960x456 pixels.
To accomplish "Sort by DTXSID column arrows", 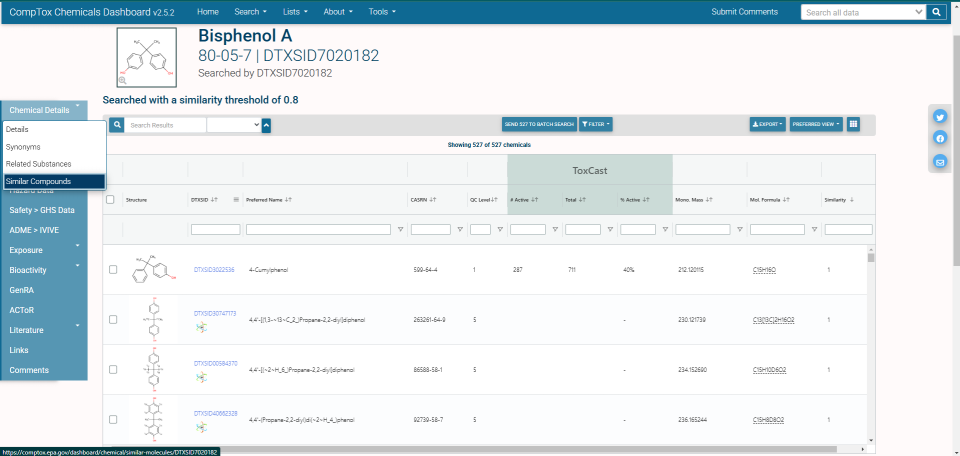I will point(215,200).
